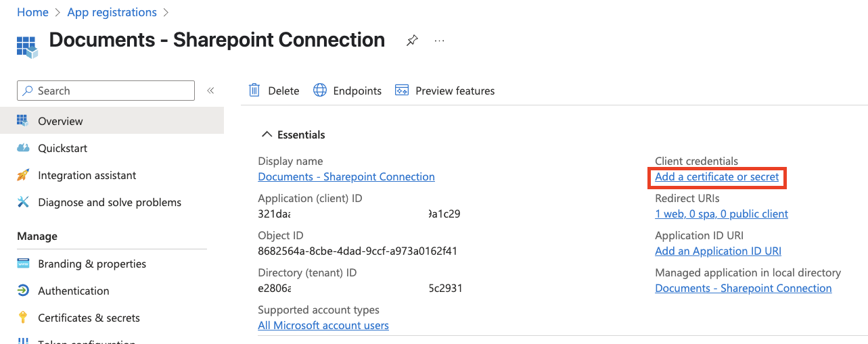Viewport: 868px width, 344px height.
Task: Collapse the Essentials section
Action: [x=267, y=134]
